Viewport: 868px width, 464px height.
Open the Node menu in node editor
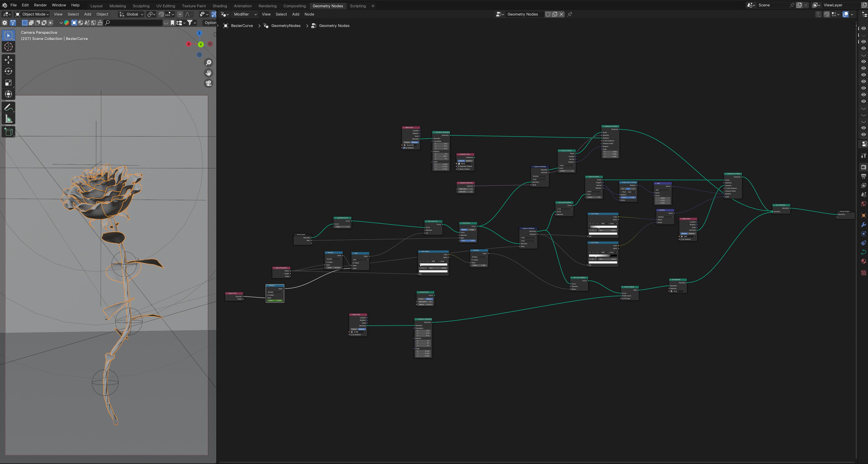(309, 14)
